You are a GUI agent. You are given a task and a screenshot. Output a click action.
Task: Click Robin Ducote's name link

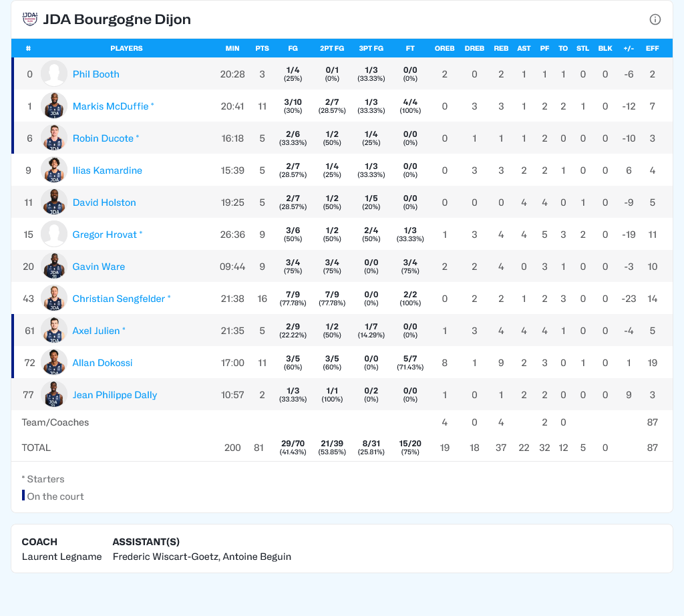pyautogui.click(x=103, y=138)
